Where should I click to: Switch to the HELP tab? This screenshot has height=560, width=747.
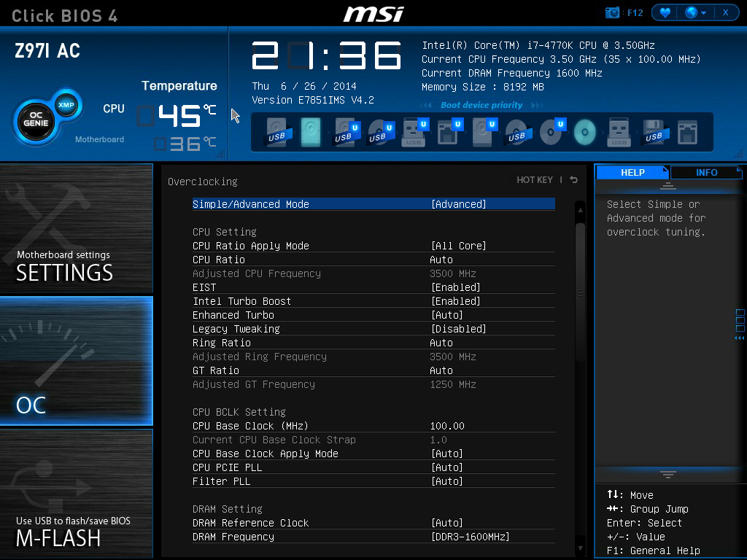click(632, 172)
